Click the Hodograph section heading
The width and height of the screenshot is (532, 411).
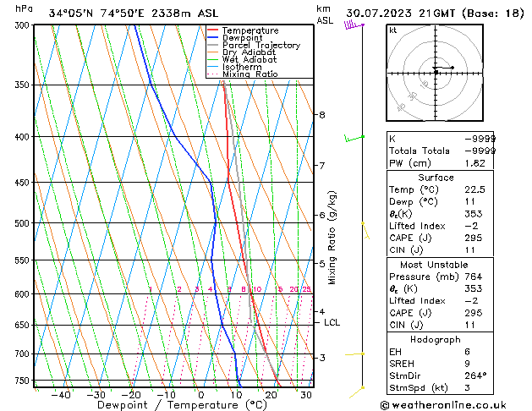pyautogui.click(x=436, y=339)
